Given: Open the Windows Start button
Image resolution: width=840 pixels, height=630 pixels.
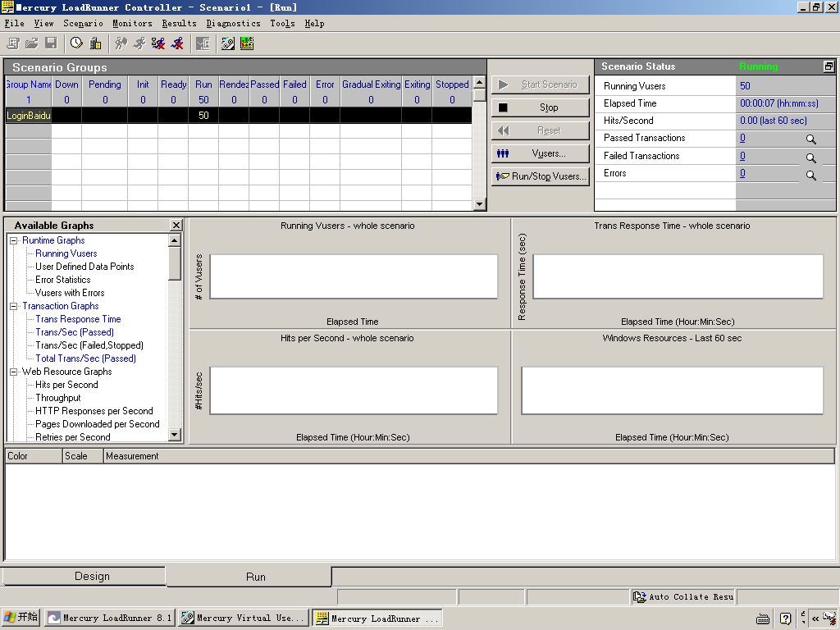Looking at the screenshot, I should coord(21,617).
